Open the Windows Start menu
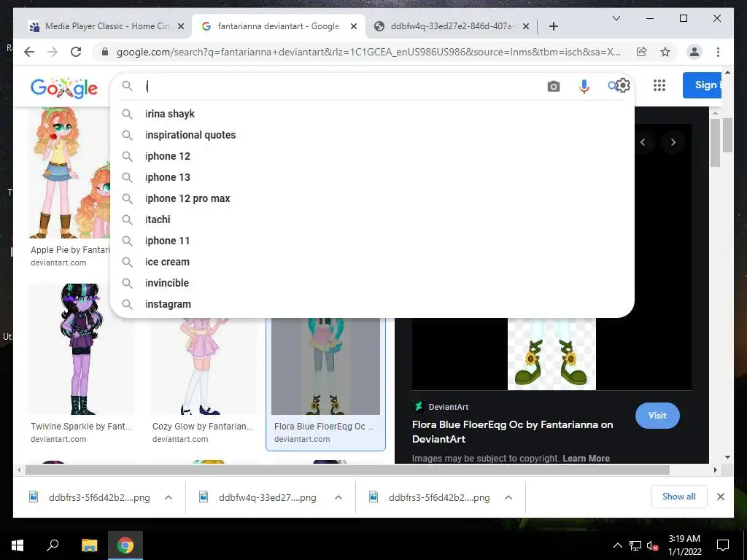The height and width of the screenshot is (560, 747). click(x=18, y=545)
